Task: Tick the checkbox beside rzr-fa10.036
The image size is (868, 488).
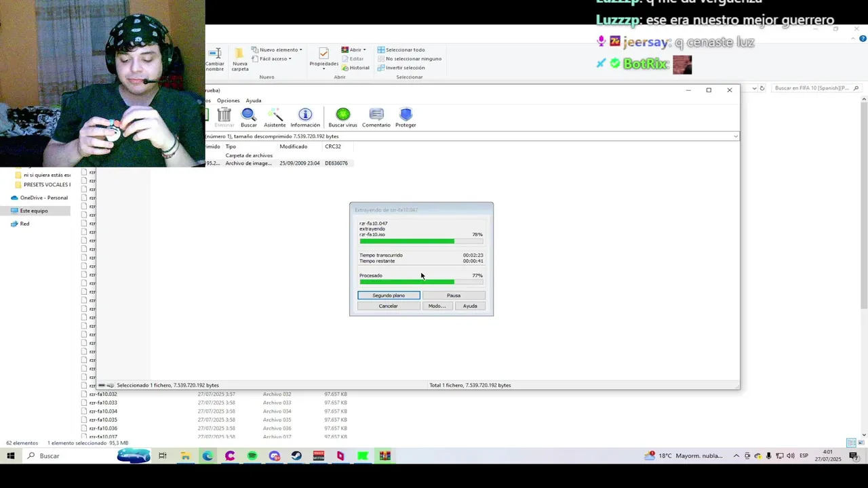Action: (x=84, y=428)
